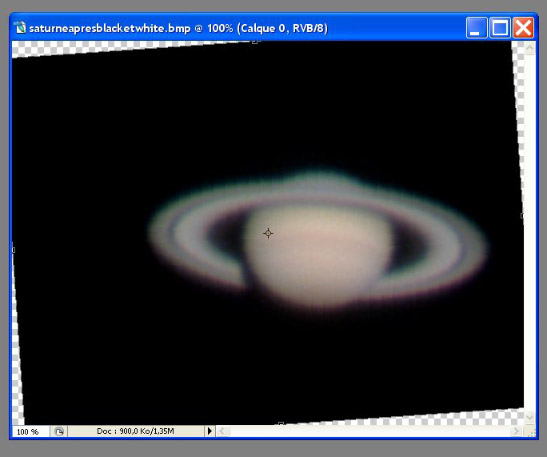
Task: Maximize the saturneapresblacketwhite.bmp document window
Action: 500,28
